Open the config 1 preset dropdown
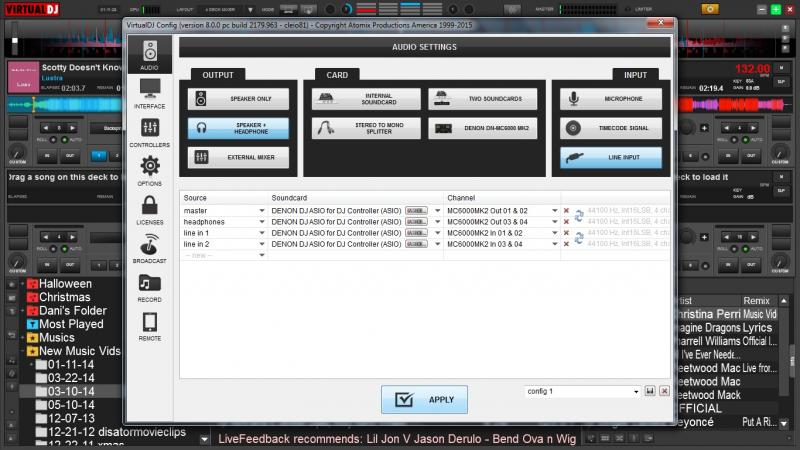The width and height of the screenshot is (800, 450). point(636,392)
